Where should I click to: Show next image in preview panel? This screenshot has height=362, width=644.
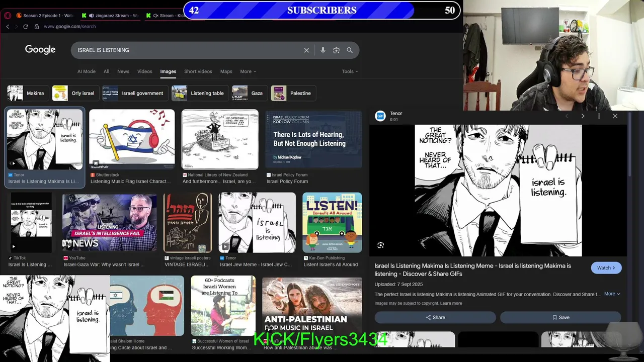click(583, 116)
